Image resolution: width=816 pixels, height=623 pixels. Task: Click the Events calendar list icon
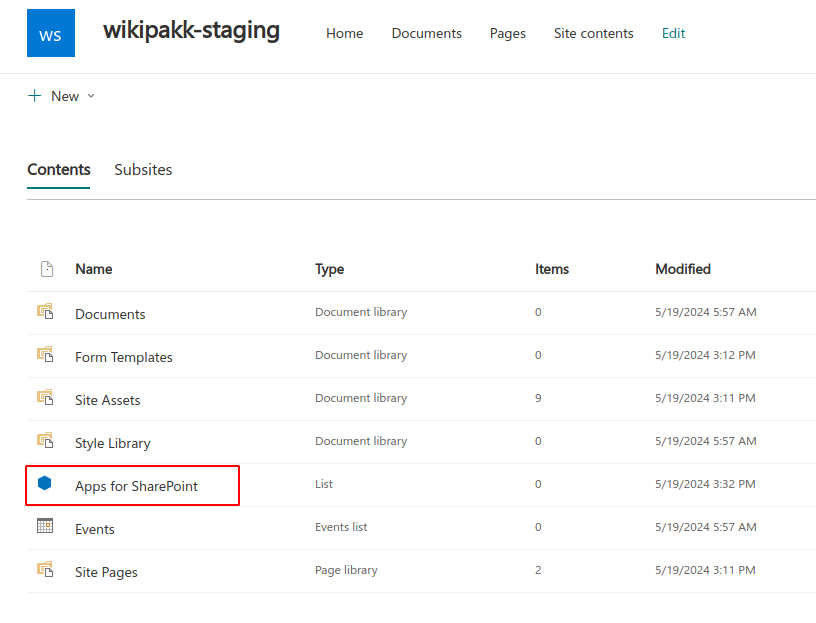tap(45, 526)
